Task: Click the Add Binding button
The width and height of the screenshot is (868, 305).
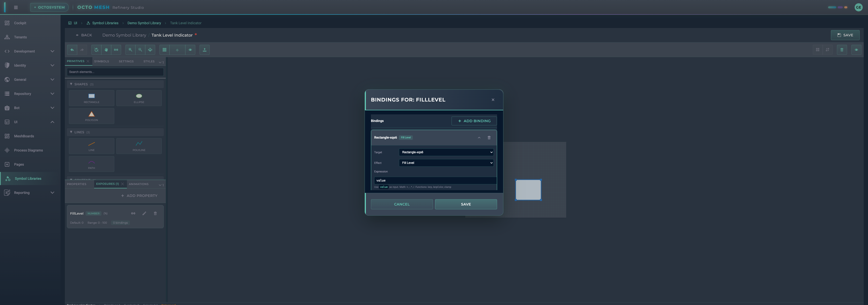Action: [474, 121]
